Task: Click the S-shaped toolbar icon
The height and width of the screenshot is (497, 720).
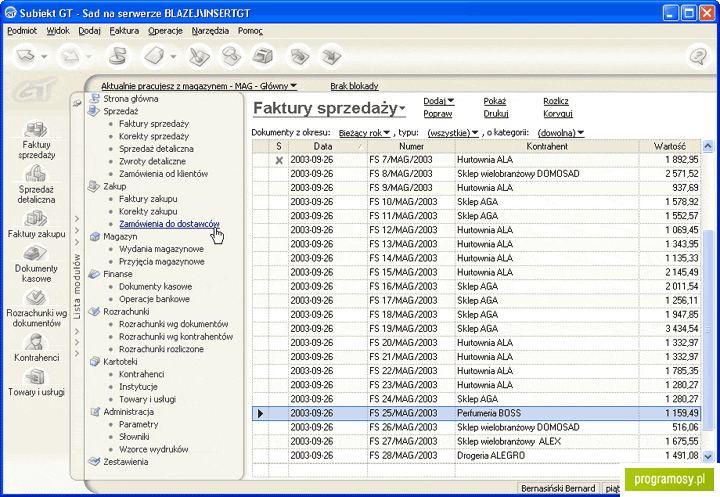Action: [x=118, y=56]
